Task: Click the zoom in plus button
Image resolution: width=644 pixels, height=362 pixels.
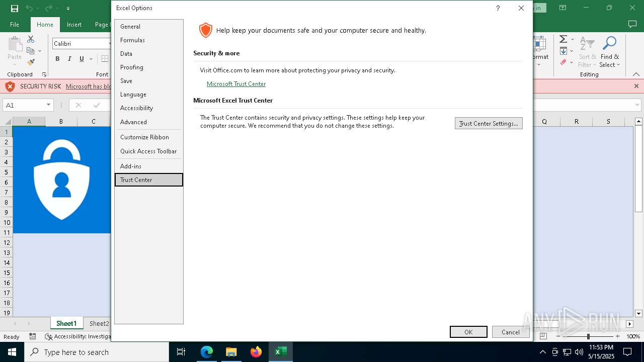Action: tap(618, 336)
